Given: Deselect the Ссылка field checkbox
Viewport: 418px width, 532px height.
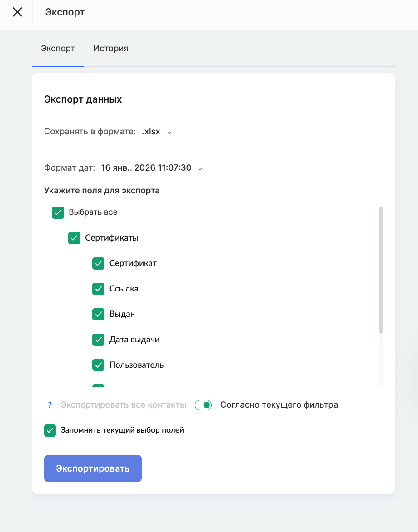Looking at the screenshot, I should point(98,289).
